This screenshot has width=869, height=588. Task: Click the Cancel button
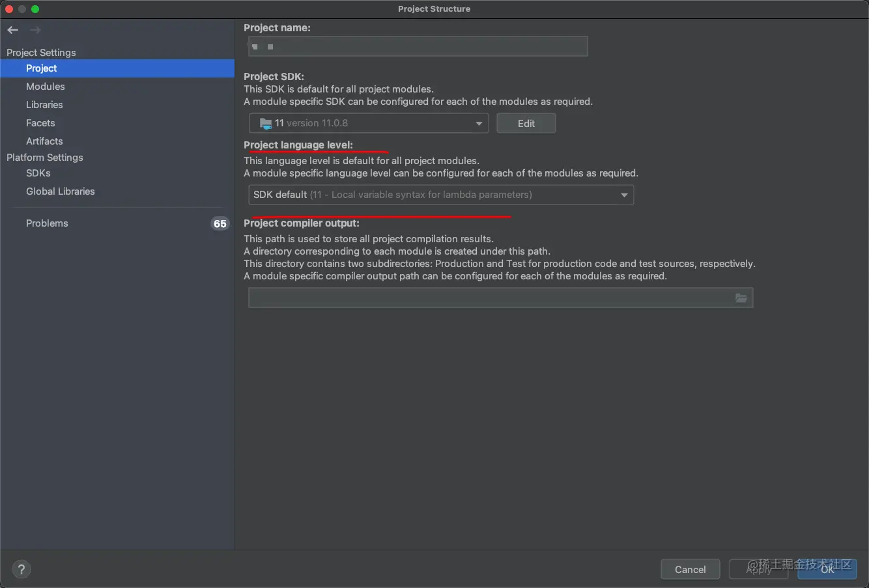pyautogui.click(x=691, y=569)
